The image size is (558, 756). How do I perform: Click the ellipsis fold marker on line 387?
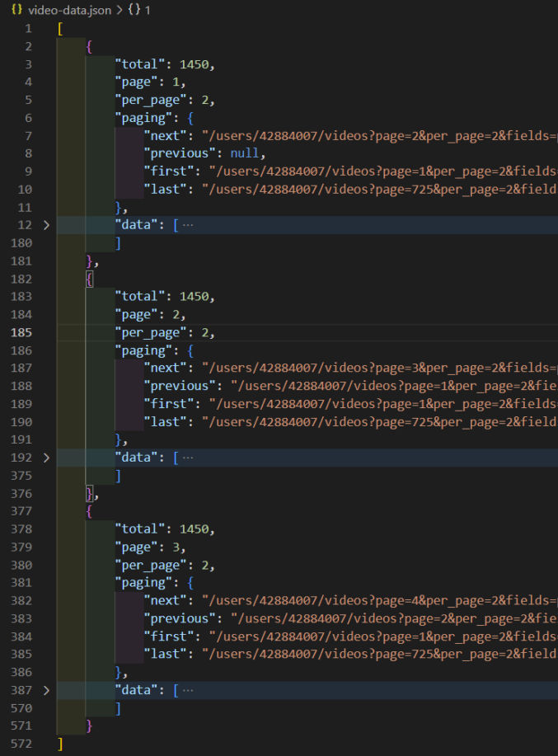click(188, 690)
